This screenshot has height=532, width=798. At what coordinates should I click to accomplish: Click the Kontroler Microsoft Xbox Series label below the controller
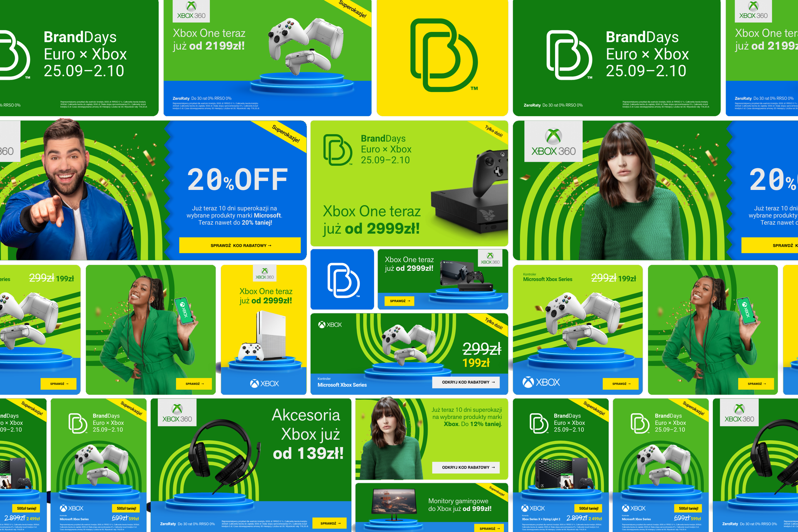[x=342, y=382]
